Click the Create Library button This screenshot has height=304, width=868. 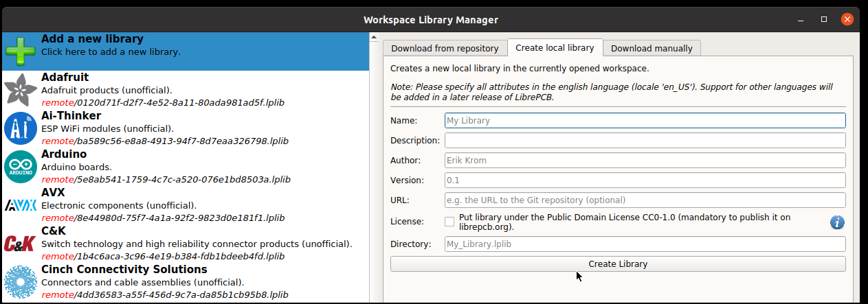point(618,264)
